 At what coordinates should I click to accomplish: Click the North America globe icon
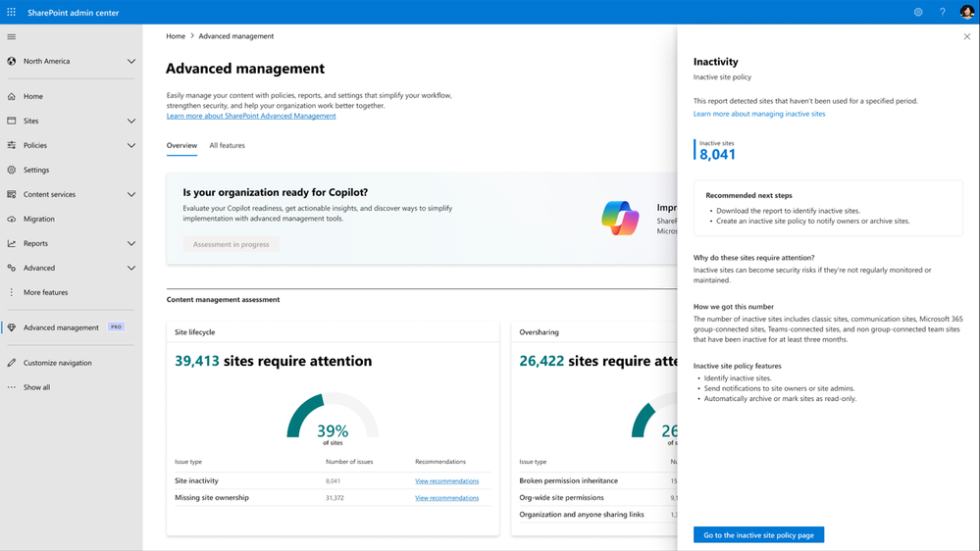coord(11,61)
